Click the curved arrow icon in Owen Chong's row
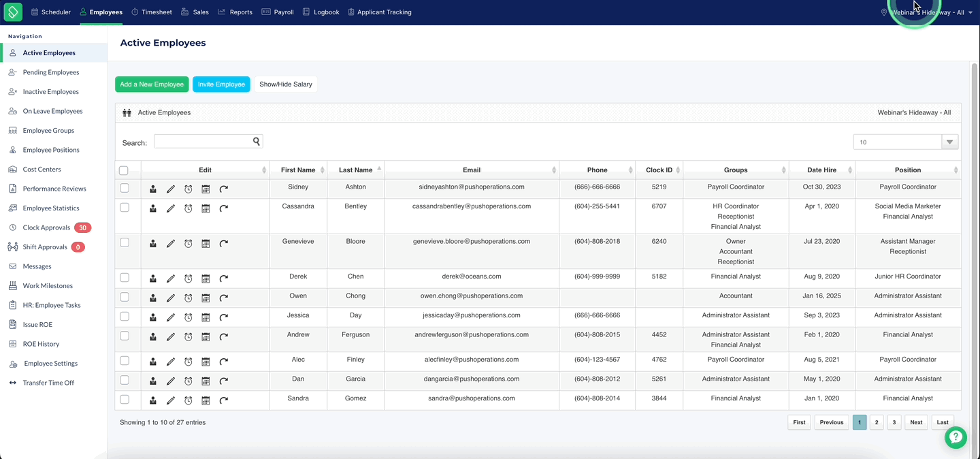 [223, 298]
